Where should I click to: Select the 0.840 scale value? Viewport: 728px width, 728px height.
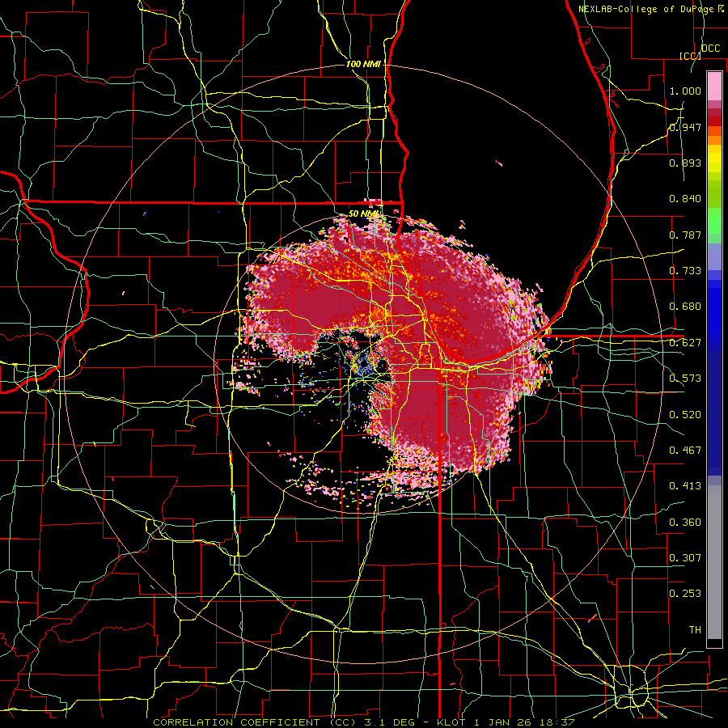(x=685, y=199)
